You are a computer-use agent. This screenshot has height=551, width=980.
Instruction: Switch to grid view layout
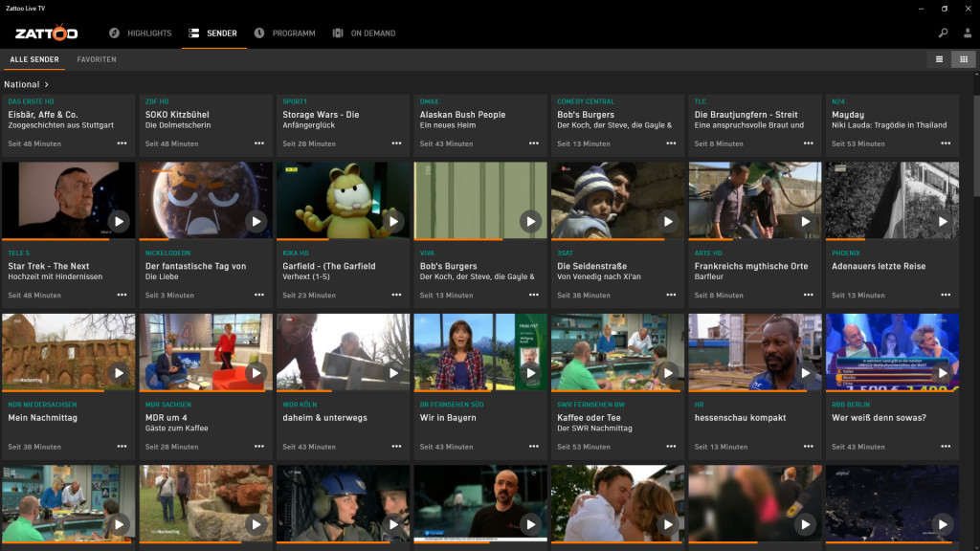965,58
